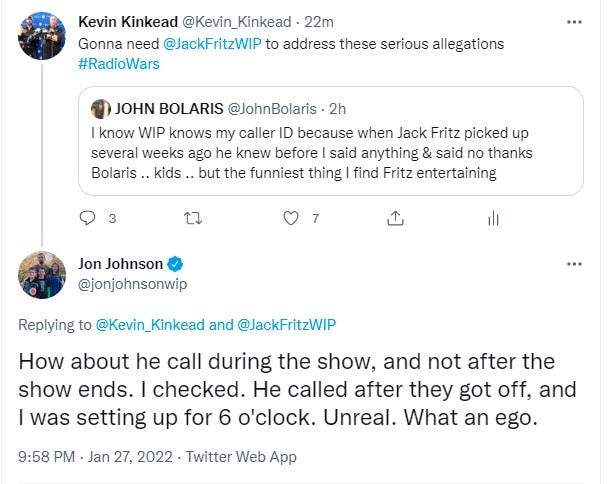Retweet Kevin Kinkead's tweet
The height and width of the screenshot is (484, 608).
pyautogui.click(x=188, y=218)
